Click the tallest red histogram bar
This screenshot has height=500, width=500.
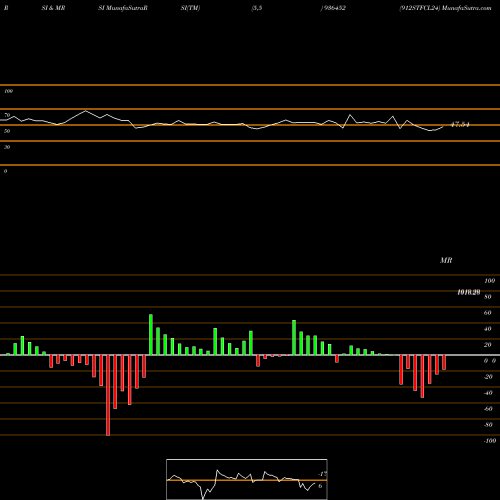pos(108,395)
